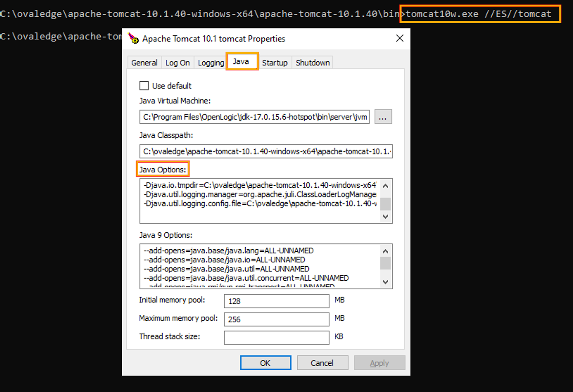
Task: Select the Startup tab
Action: tap(274, 63)
